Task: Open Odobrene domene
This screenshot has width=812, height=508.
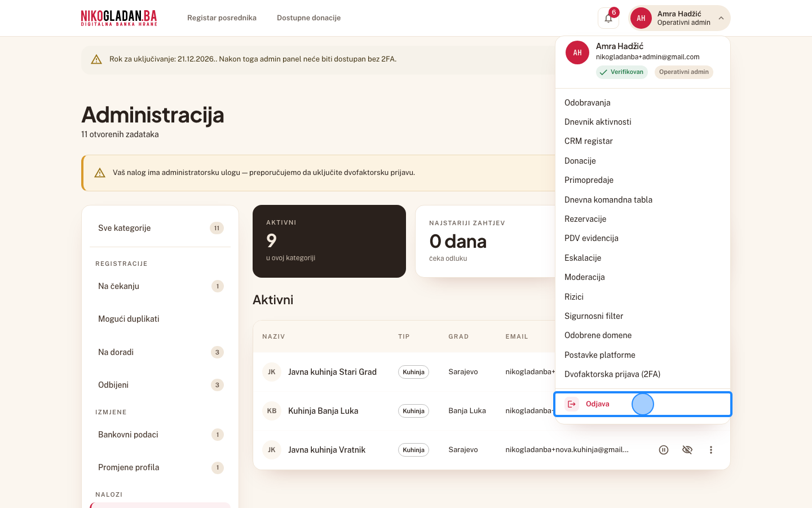Action: 643,335
